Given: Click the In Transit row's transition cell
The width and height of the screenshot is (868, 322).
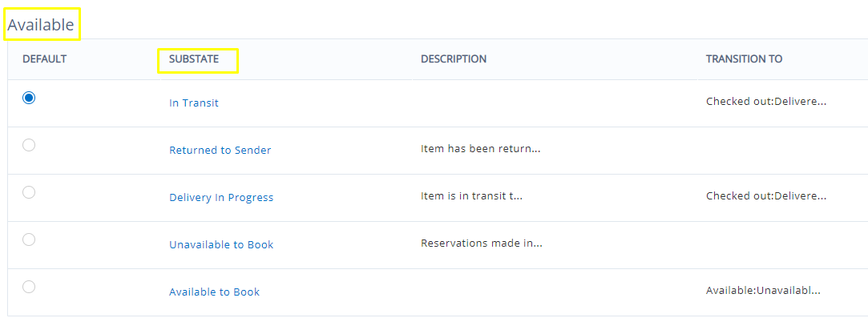Looking at the screenshot, I should click(x=765, y=102).
